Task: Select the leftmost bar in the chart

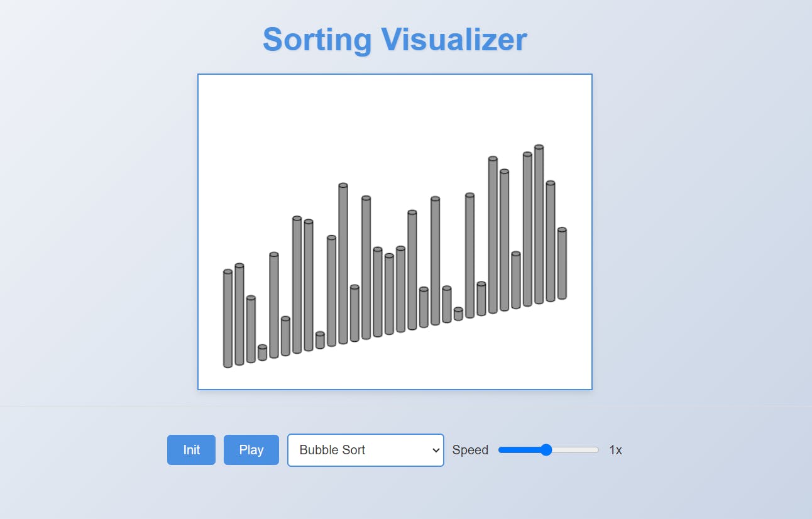Action: [x=228, y=319]
